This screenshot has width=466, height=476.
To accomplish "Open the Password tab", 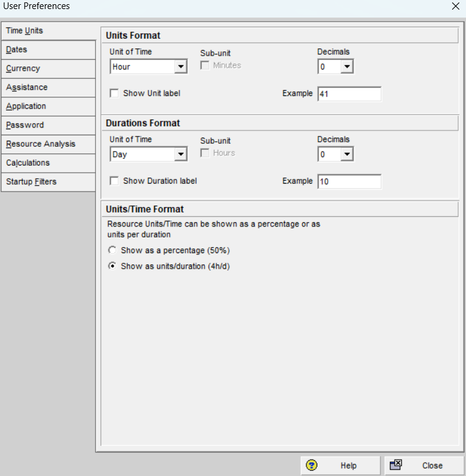I will point(48,125).
